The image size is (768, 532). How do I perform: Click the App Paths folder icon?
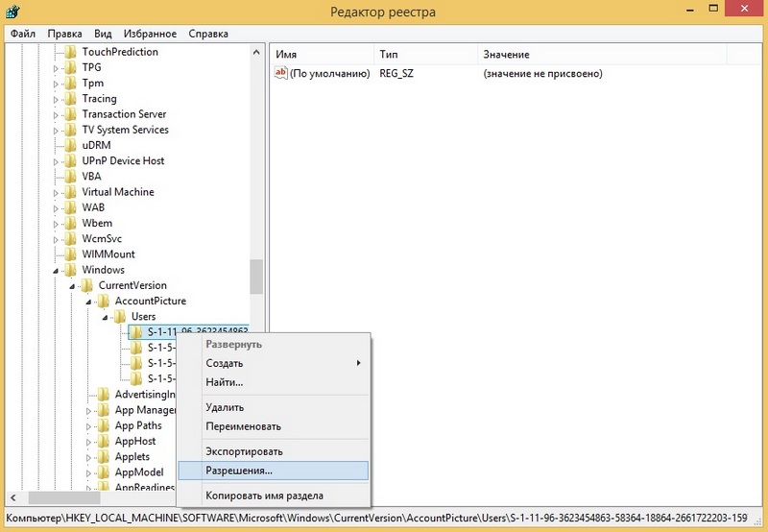pos(104,425)
